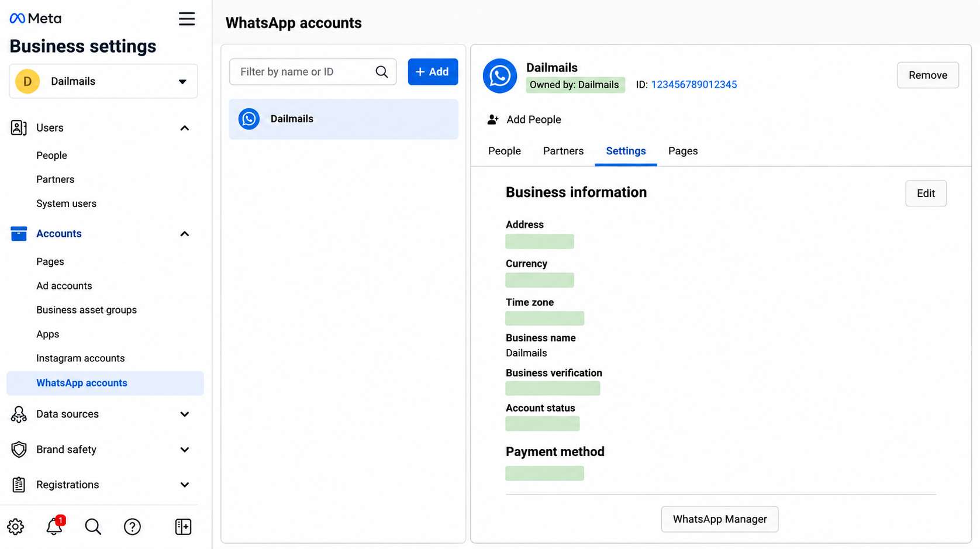The height and width of the screenshot is (549, 980).
Task: Select the Dailmails account list row
Action: [x=344, y=119]
